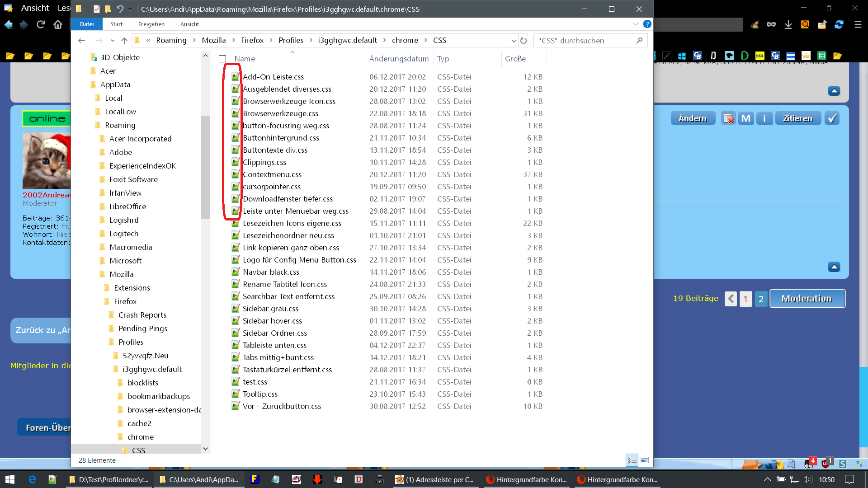
Task: Open the address bar history dropdown
Action: coord(514,41)
